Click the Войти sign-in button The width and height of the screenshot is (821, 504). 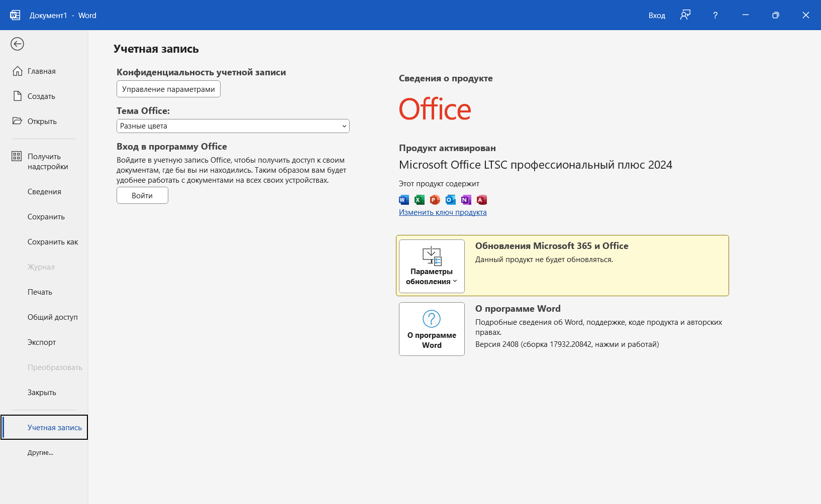tap(142, 196)
